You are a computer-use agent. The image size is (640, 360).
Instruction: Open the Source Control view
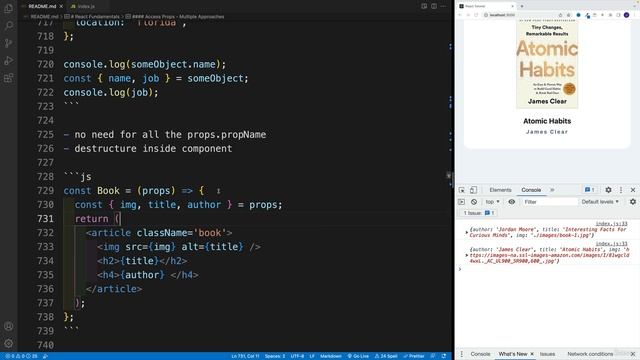[8, 43]
